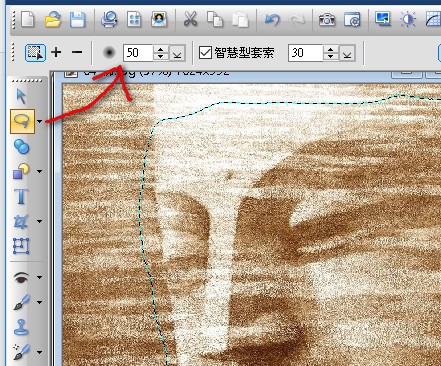Open dropdown beside the value 50
This screenshot has height=366, width=441.
coord(177,53)
